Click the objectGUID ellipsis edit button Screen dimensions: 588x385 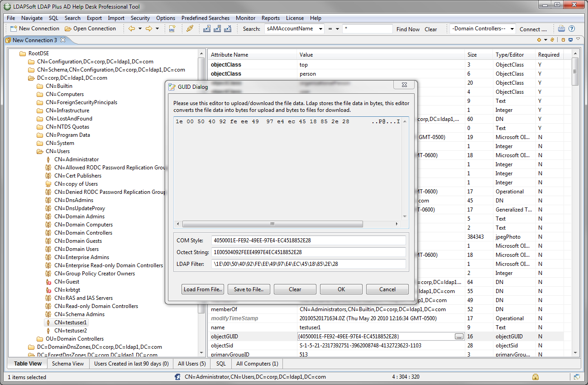(x=459, y=337)
